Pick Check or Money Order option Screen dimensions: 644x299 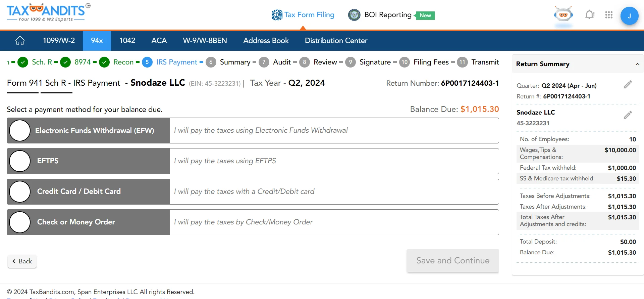[20, 222]
